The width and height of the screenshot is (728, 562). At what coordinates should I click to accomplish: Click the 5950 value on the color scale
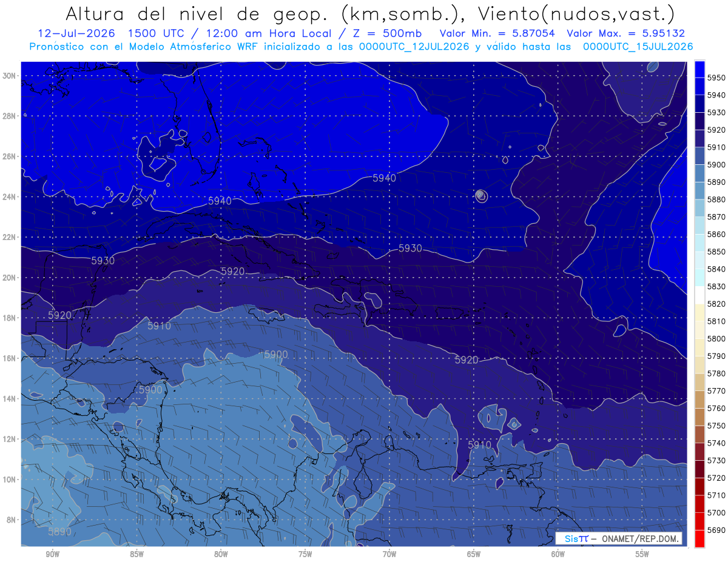[x=716, y=78]
